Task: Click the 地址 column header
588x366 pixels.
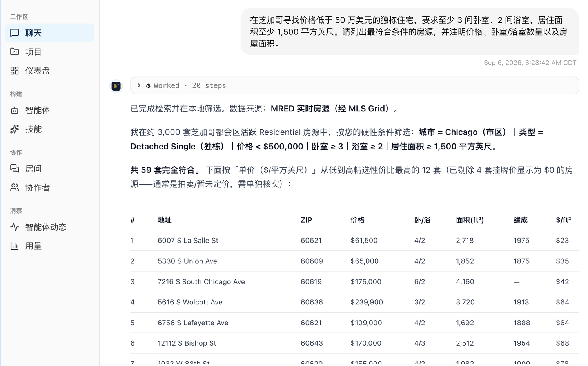Action: click(x=165, y=220)
